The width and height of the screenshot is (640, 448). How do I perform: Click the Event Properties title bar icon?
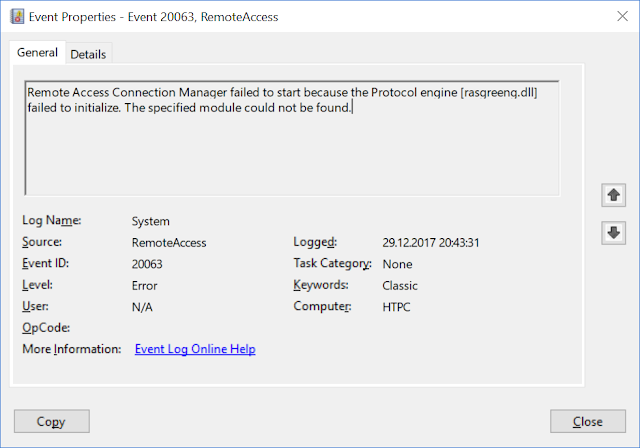coord(17,17)
